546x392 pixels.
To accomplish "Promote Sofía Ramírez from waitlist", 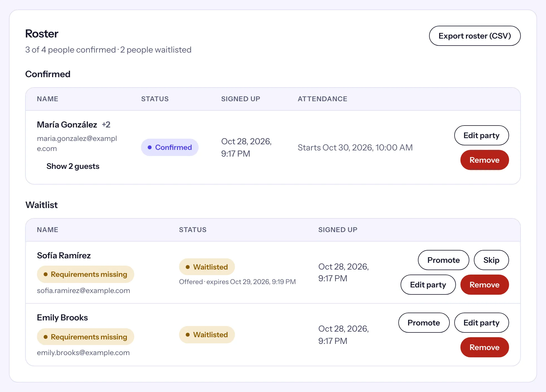I will click(x=443, y=260).
